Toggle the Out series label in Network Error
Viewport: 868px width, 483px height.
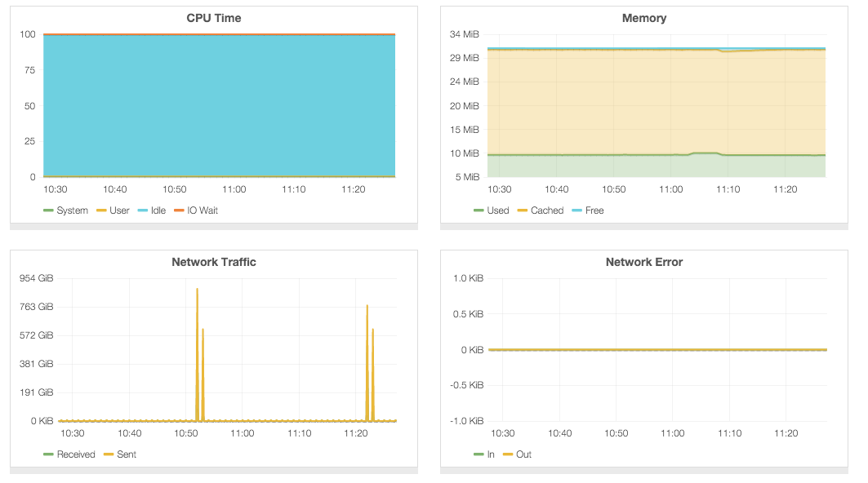523,454
